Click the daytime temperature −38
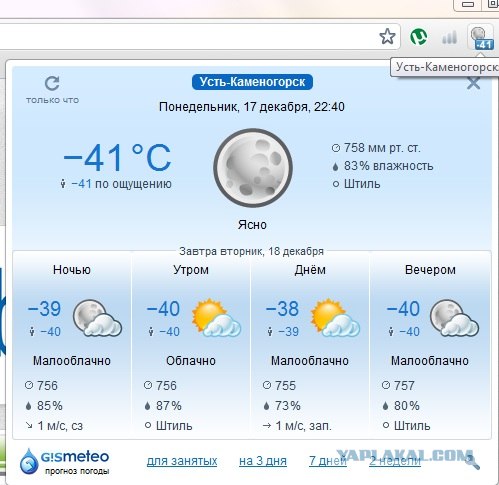The width and height of the screenshot is (499, 485). tap(282, 309)
